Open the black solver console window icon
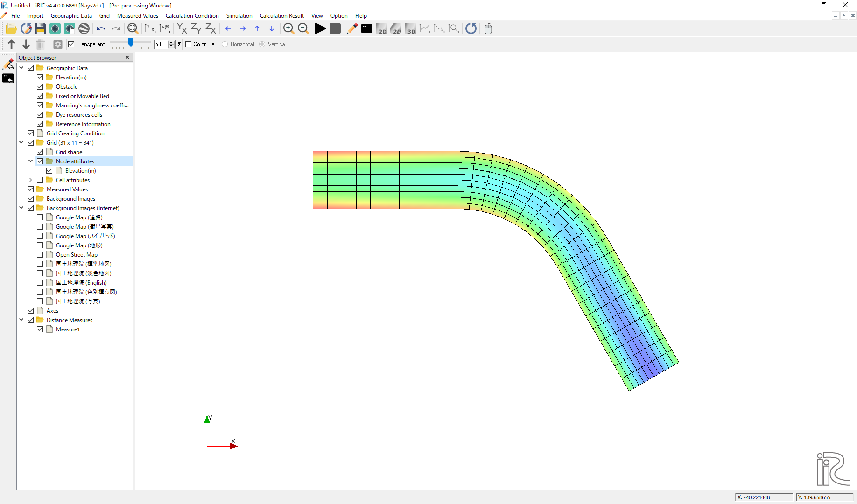 coord(367,29)
